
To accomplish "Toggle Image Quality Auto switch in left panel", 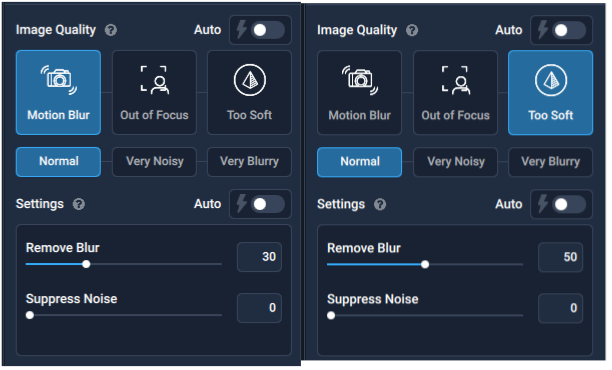I will 268,30.
